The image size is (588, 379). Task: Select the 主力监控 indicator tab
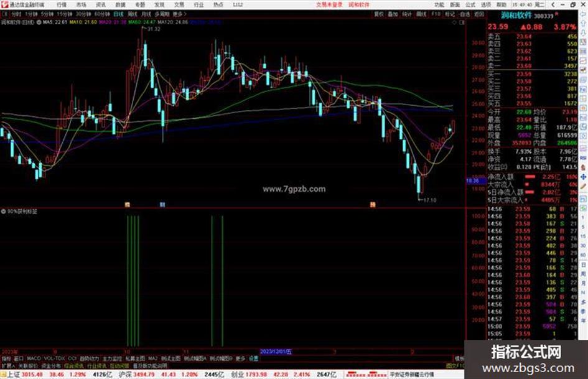point(112,358)
